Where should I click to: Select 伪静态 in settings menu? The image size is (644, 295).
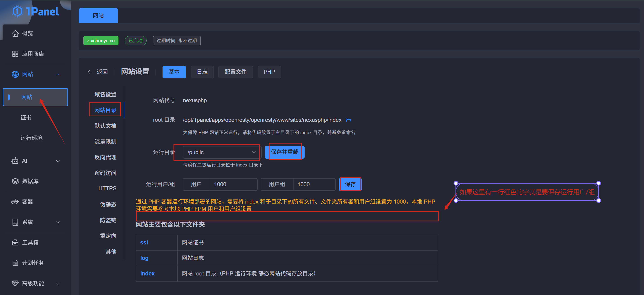(x=108, y=204)
